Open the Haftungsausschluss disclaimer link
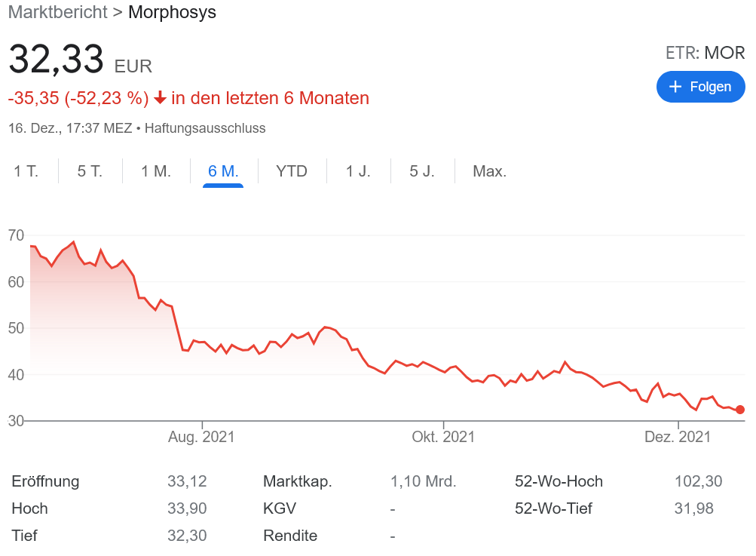756x556 pixels. pyautogui.click(x=205, y=128)
